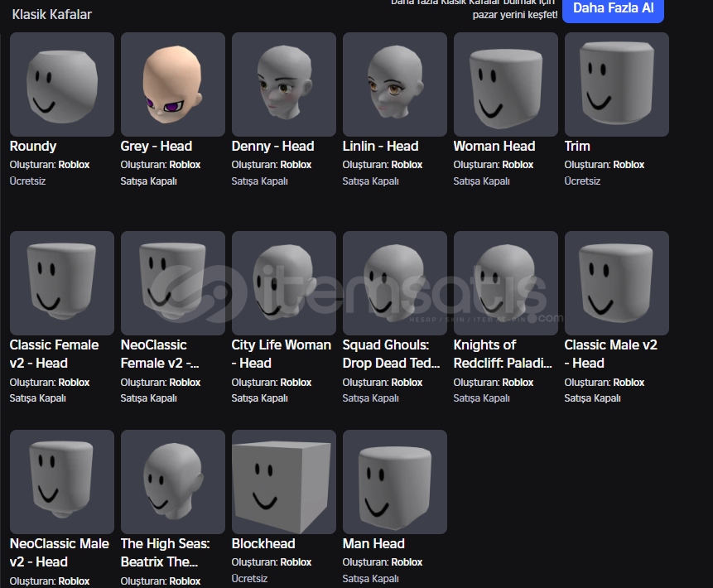Select Satışa Kapalı under Man Head
713x588 pixels.
tap(371, 578)
